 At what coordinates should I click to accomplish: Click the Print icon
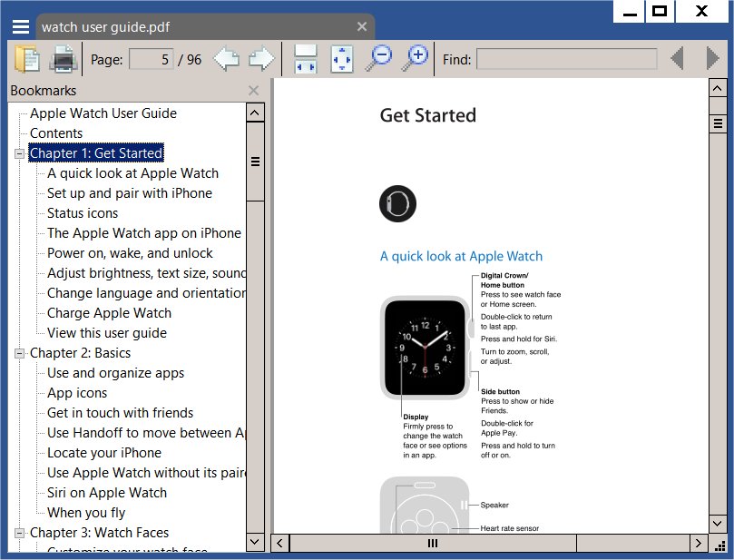(x=64, y=59)
